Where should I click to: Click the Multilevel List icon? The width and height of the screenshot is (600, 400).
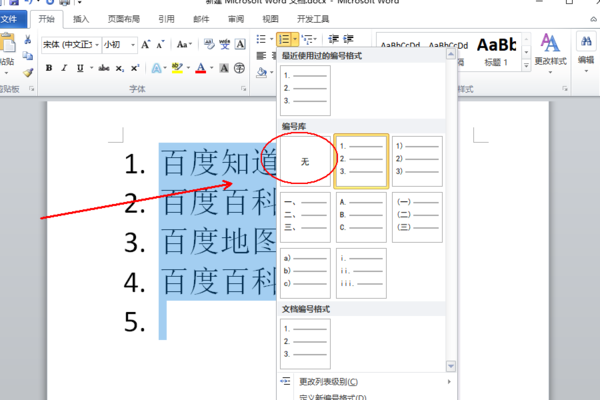307,39
